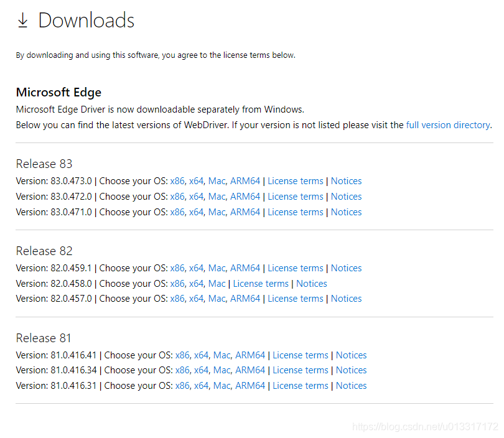Download ARM64 driver for version 81.0.416.41
The height and width of the screenshot is (438, 504).
tap(250, 355)
